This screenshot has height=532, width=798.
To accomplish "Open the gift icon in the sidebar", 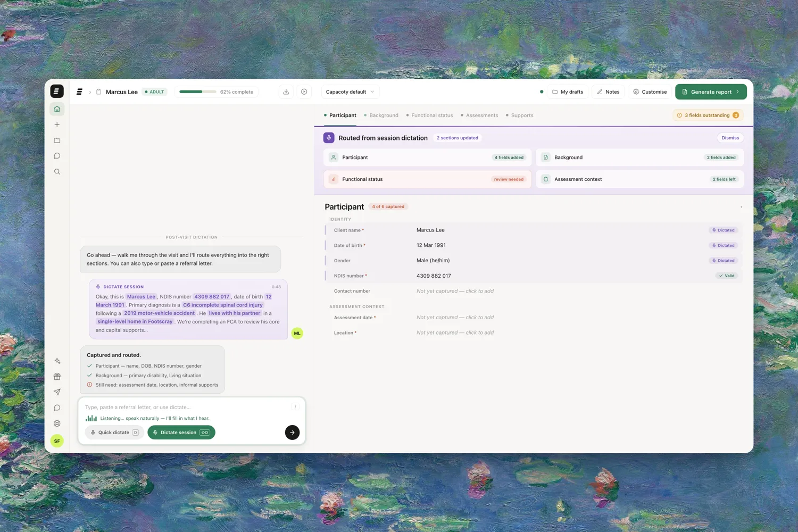I will point(57,377).
